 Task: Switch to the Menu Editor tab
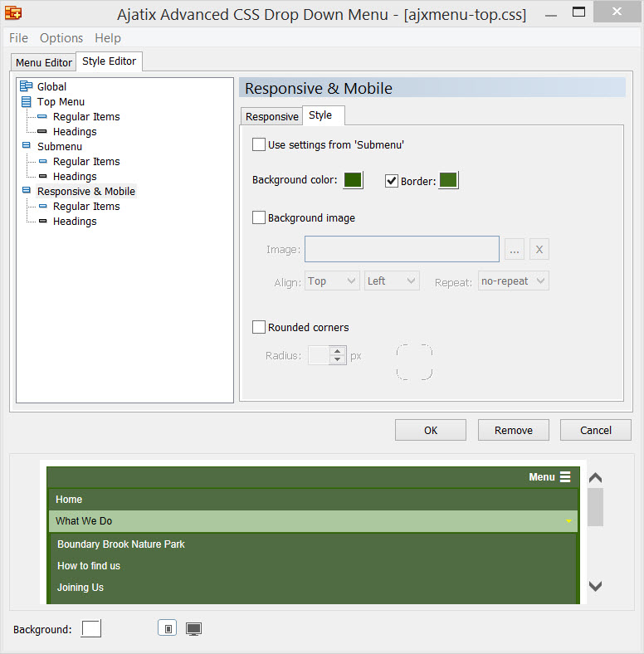click(x=44, y=62)
